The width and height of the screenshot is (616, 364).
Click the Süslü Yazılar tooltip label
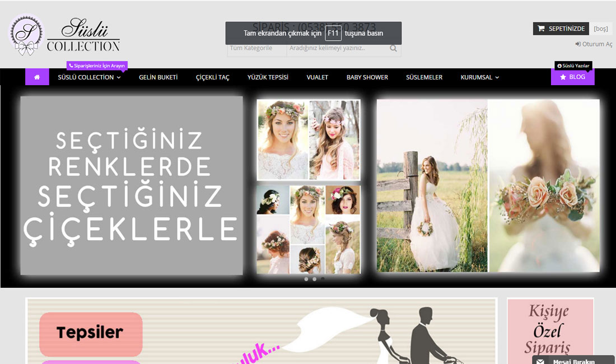[x=573, y=66]
